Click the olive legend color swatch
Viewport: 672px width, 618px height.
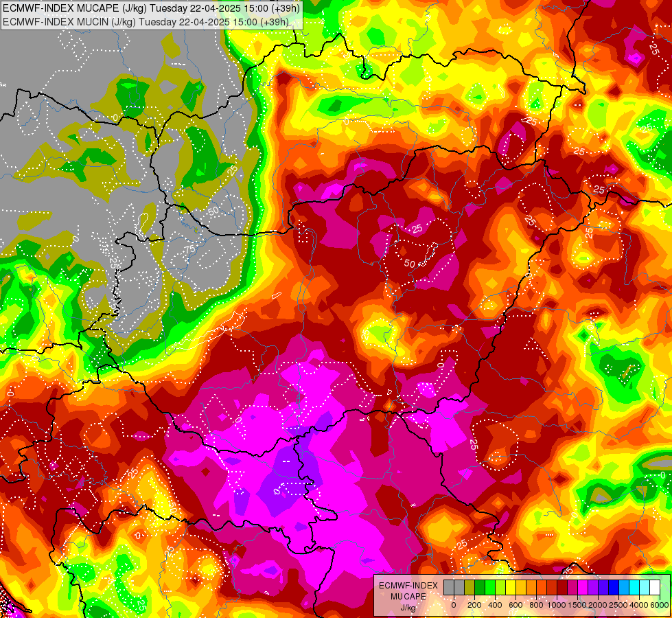coord(470,587)
